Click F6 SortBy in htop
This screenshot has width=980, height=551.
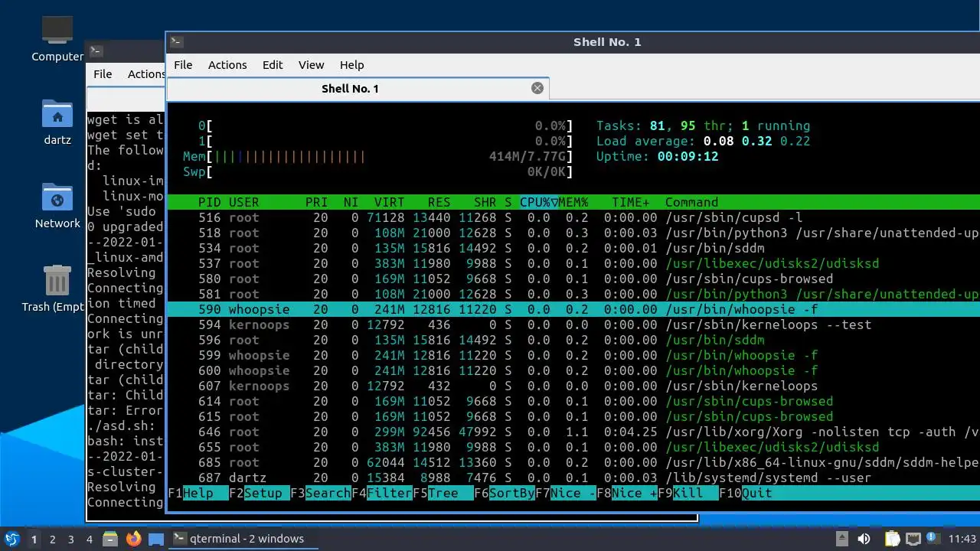coord(505,493)
